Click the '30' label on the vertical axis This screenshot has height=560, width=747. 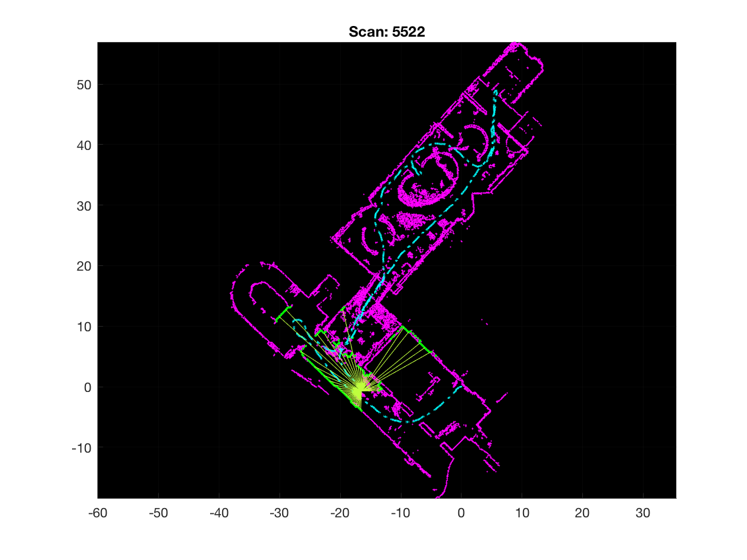pyautogui.click(x=84, y=206)
